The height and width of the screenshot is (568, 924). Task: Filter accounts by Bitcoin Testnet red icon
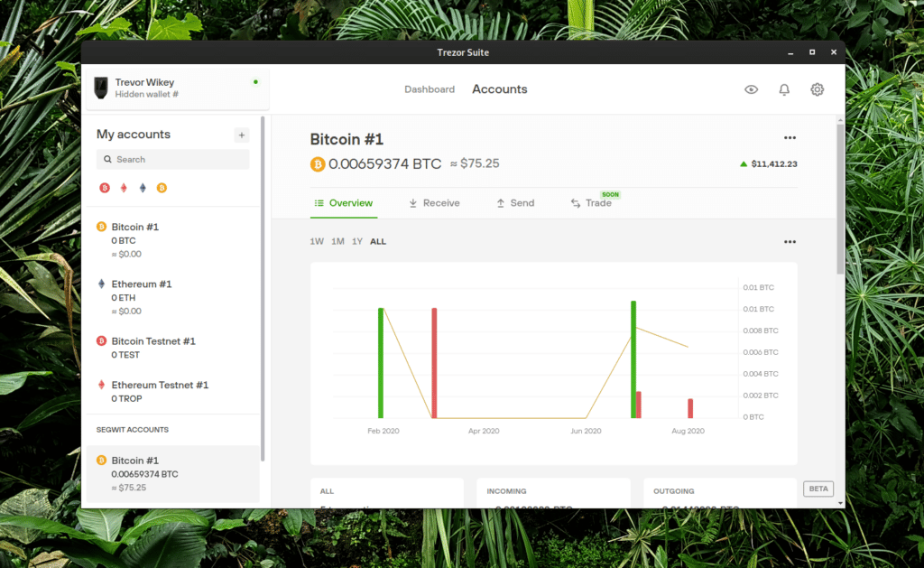[x=105, y=188]
